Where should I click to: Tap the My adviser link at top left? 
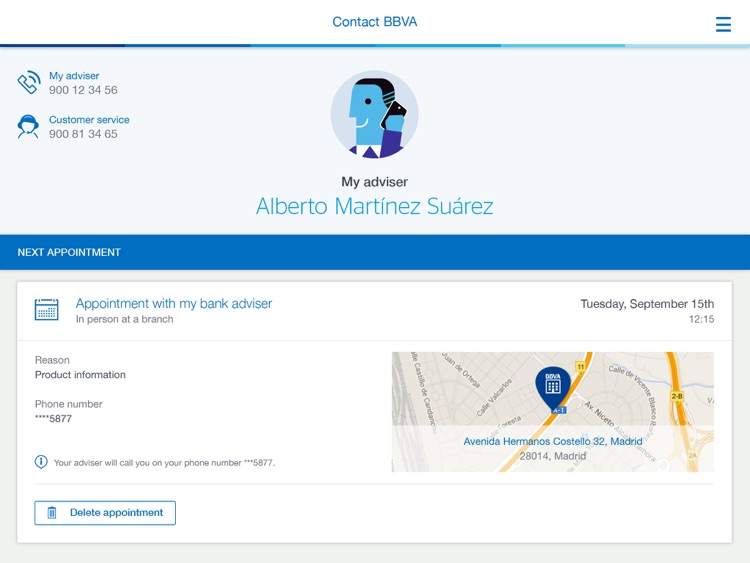tap(74, 76)
